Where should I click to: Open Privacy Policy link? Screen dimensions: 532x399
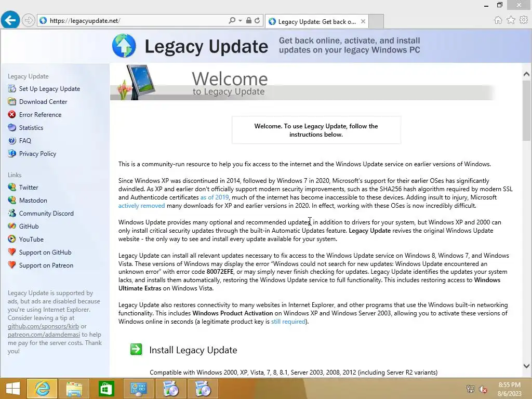click(x=37, y=154)
